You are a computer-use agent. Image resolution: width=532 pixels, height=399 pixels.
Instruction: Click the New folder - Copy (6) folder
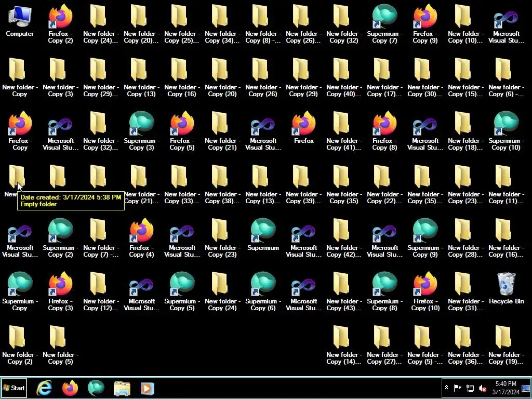(506, 79)
